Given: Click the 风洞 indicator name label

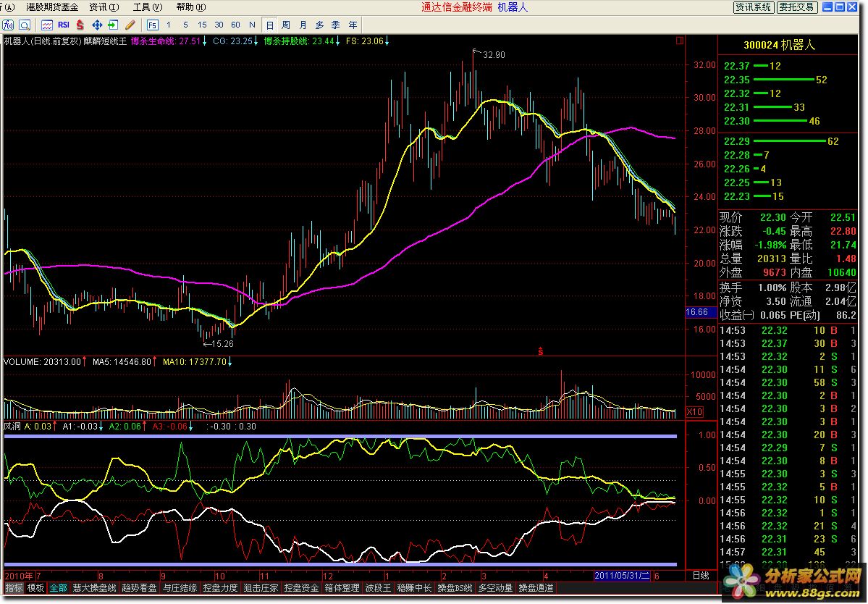Looking at the screenshot, I should coord(12,427).
